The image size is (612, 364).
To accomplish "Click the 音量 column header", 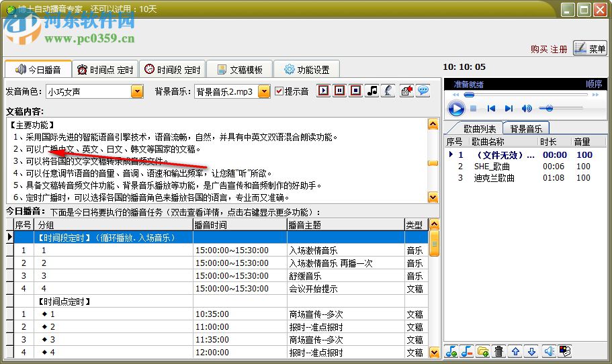I will click(588, 142).
